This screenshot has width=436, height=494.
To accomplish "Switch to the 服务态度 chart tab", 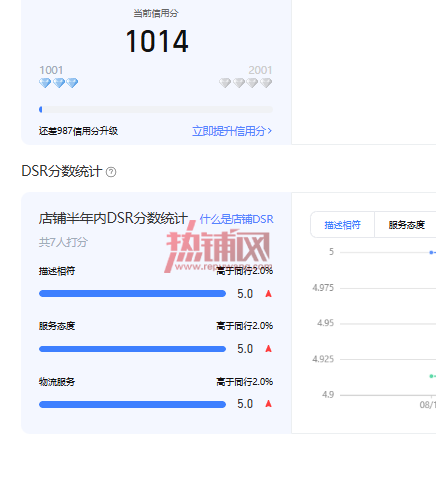I will click(x=406, y=225).
